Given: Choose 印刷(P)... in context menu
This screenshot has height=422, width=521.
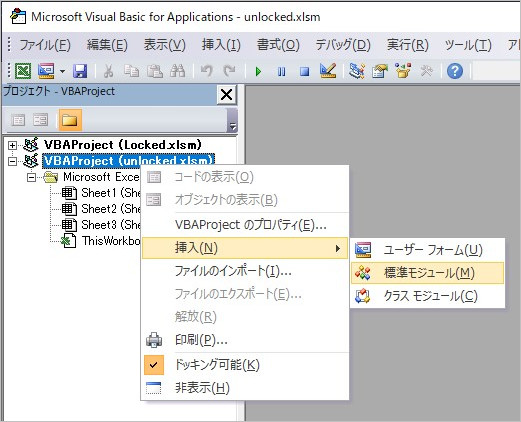Looking at the screenshot, I should (x=245, y=340).
